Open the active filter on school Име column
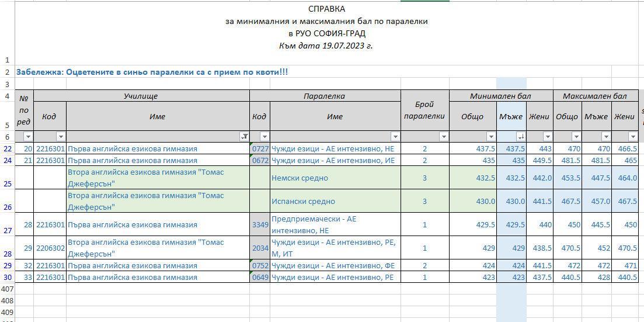644x322 pixels. 244,137
